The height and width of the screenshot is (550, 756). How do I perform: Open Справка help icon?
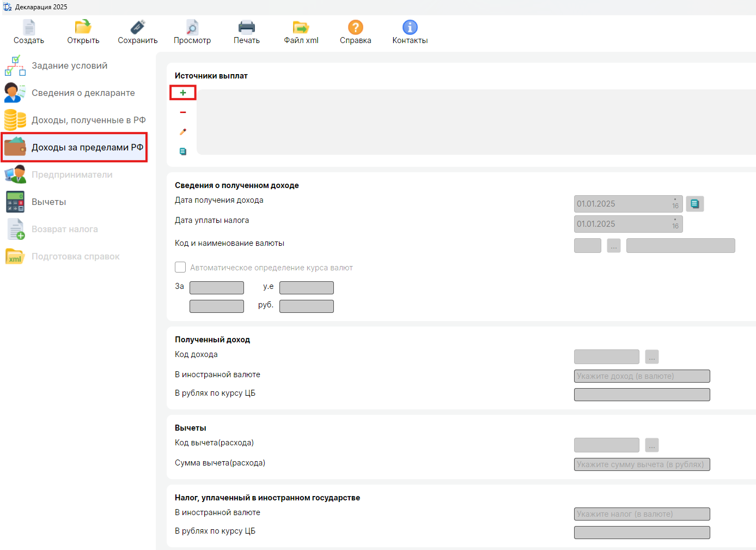(x=355, y=27)
